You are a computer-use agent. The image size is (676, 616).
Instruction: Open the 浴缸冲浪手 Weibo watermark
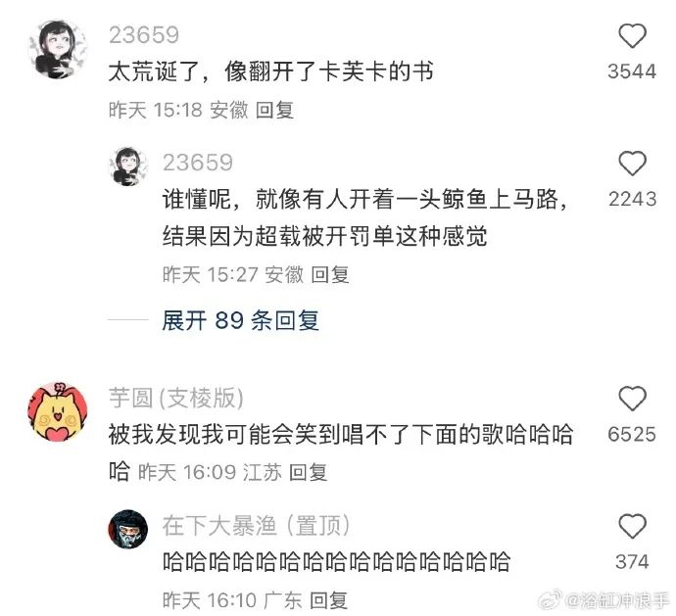(605, 600)
